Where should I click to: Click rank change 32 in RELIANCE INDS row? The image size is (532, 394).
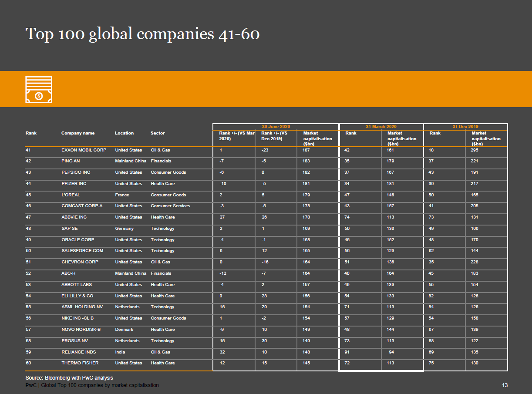222,352
